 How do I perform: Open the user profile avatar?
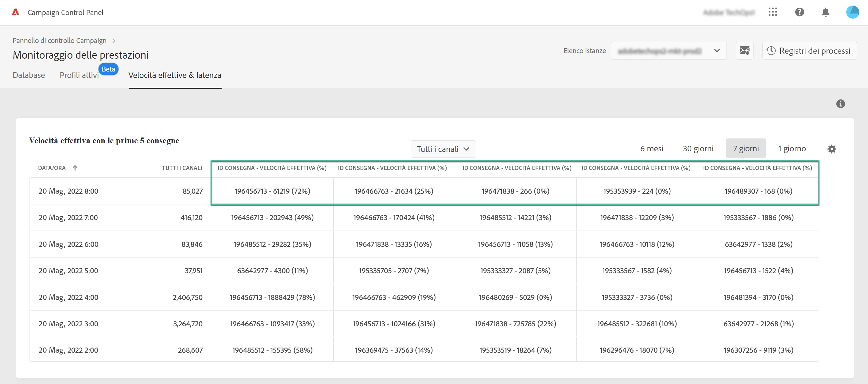pyautogui.click(x=853, y=12)
